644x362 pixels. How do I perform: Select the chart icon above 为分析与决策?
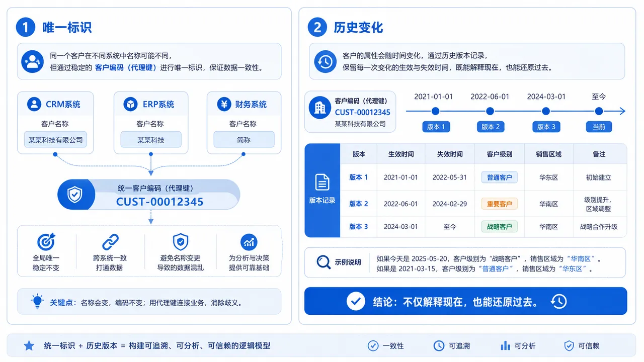point(249,242)
